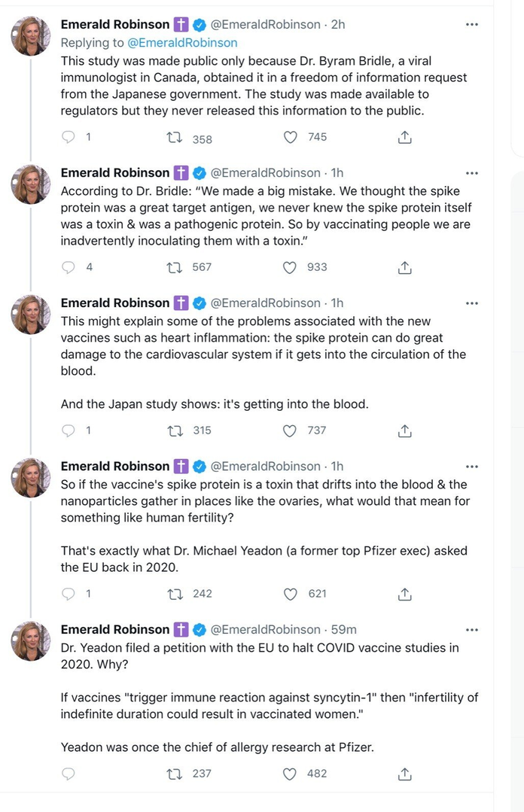Share the tweet about Dr. Bridle's quote
The image size is (524, 812).
pyautogui.click(x=404, y=267)
